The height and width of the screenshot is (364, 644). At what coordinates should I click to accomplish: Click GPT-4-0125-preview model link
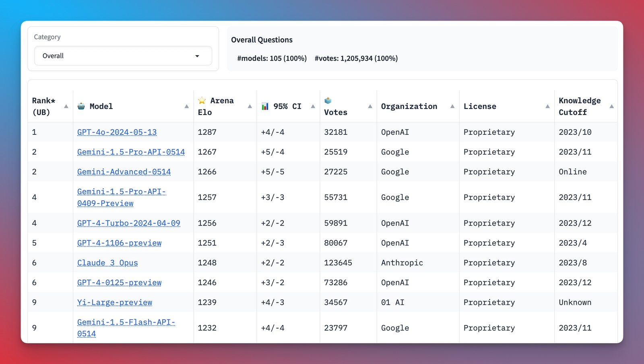(x=119, y=283)
